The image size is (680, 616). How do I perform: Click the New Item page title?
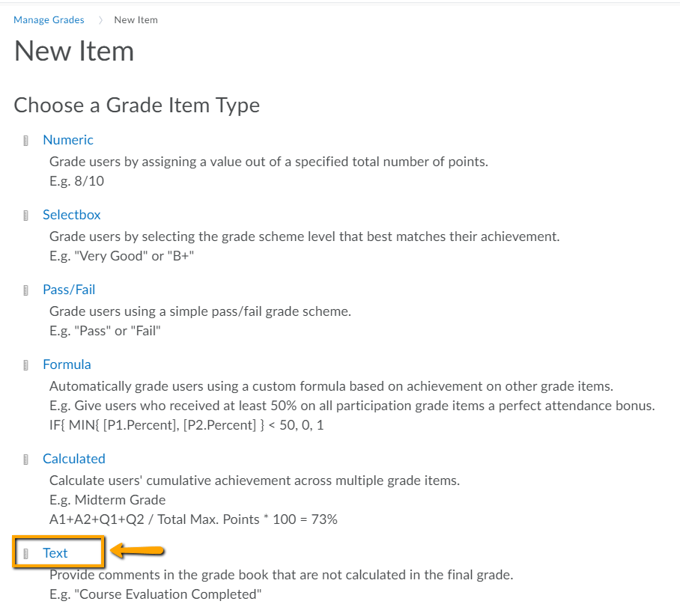(73, 52)
